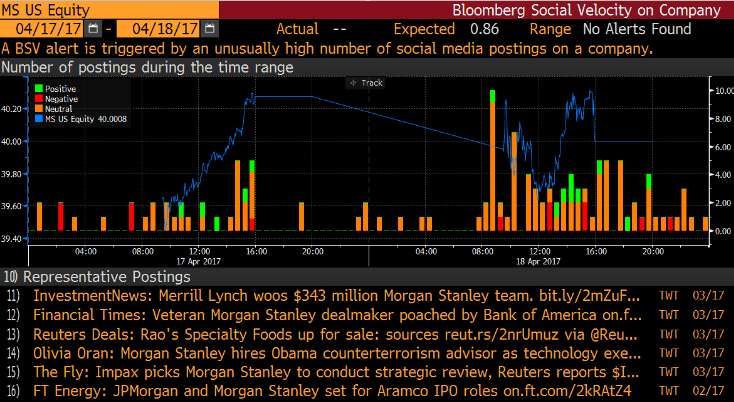The height and width of the screenshot is (402, 734).
Task: Click the red Negative legend swatch
Action: 39,99
